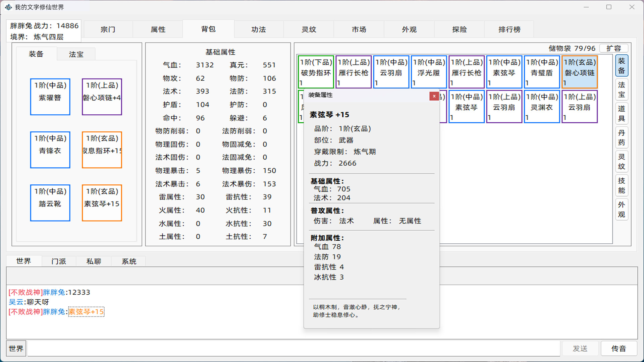644x362 pixels.
Task: Click the 传音 button
Action: click(619, 348)
